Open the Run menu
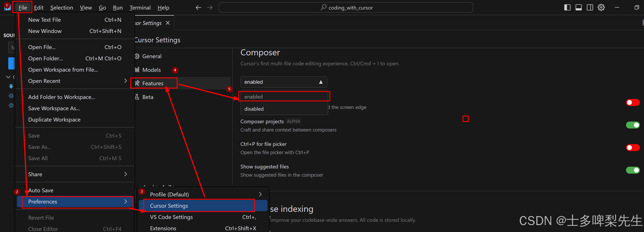Screen dimensions: 644x232 point(118,8)
